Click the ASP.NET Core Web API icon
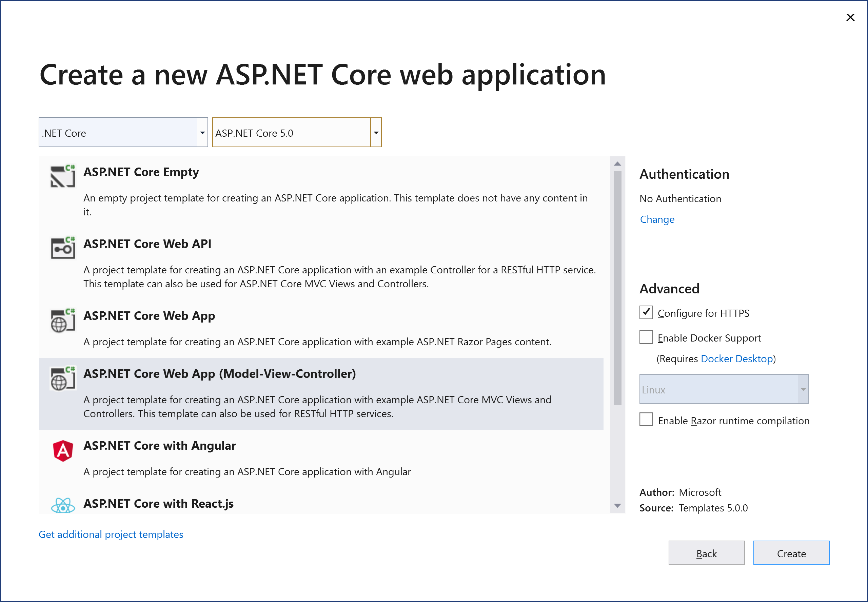This screenshot has width=868, height=602. coord(63,248)
